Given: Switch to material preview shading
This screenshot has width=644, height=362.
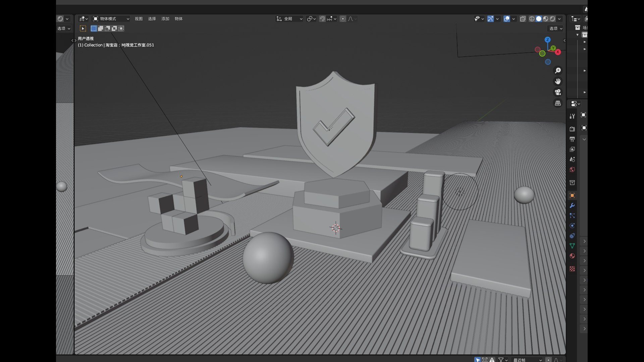Looking at the screenshot, I should click(546, 19).
